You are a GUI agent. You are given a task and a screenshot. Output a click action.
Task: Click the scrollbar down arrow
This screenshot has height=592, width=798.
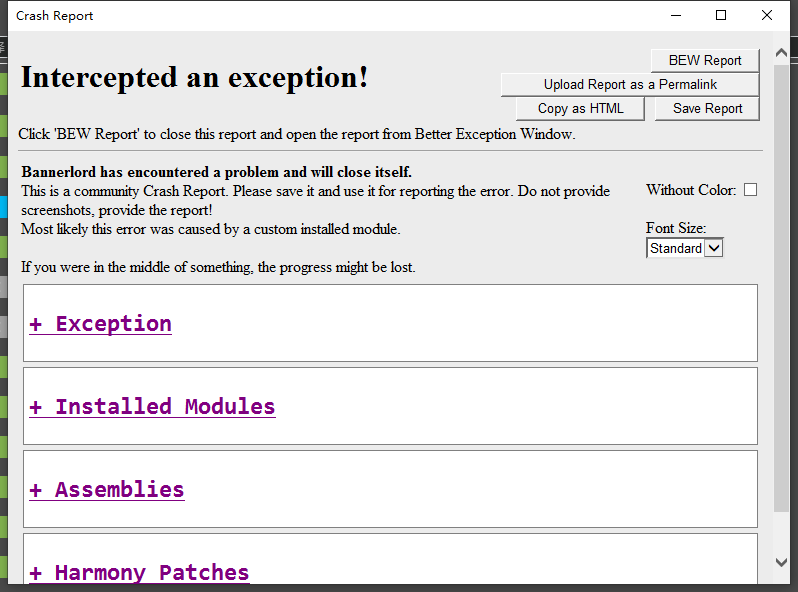(781, 562)
